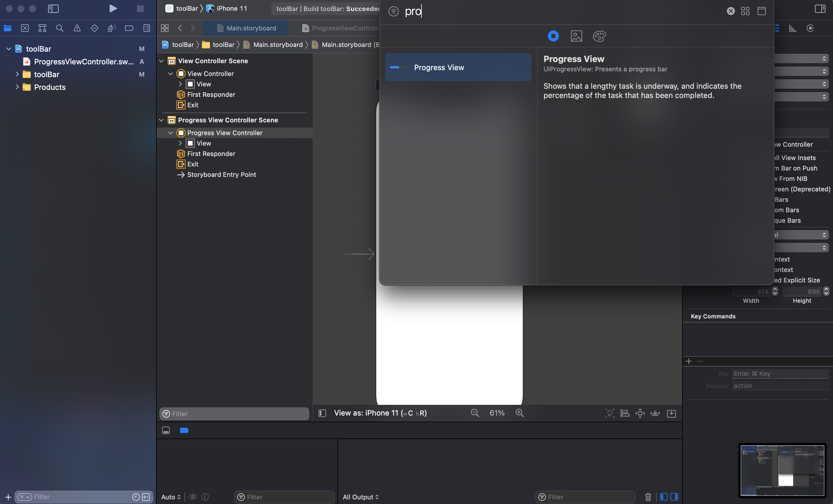Screen dimensions: 833x504
Task: Clear the console using the trash icon
Action: pyautogui.click(x=648, y=497)
